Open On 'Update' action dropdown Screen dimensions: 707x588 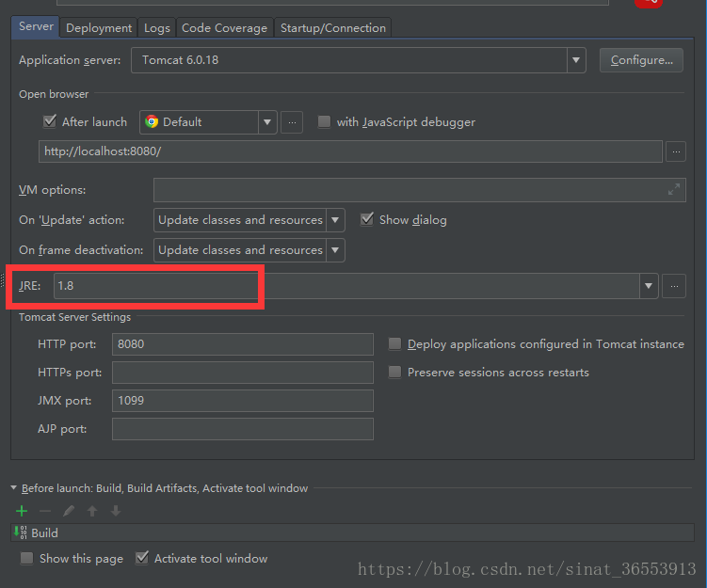(335, 220)
